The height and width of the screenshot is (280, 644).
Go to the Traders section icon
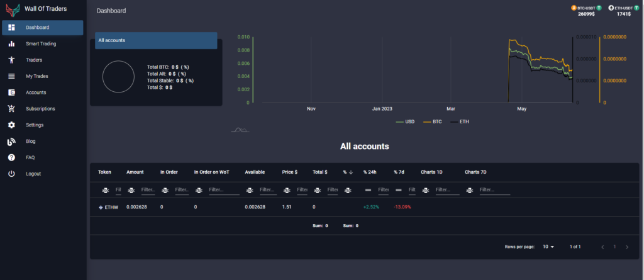tap(11, 60)
